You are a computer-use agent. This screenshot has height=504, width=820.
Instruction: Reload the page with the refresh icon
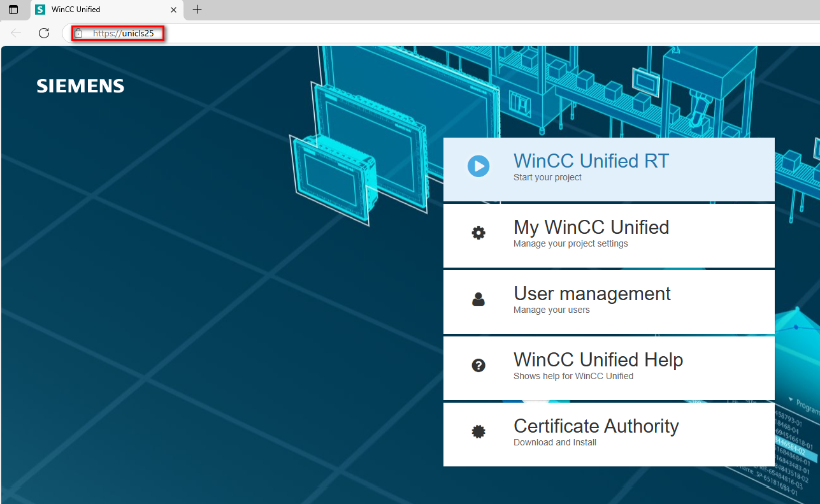(44, 33)
